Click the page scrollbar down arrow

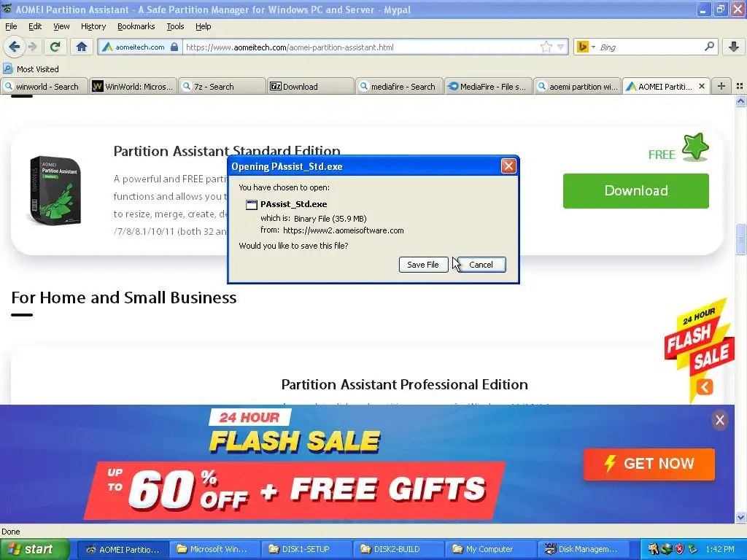(x=740, y=517)
